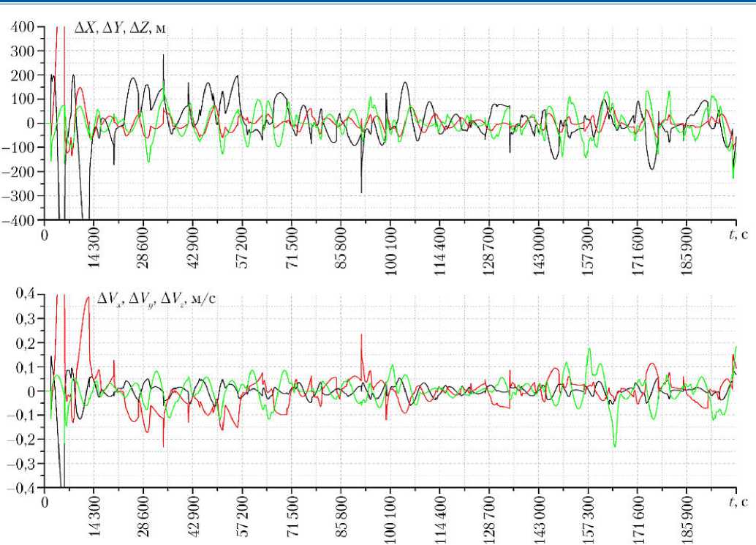Select 71 500 tick under the ΔVx chart
The width and height of the screenshot is (756, 545).
(292, 516)
